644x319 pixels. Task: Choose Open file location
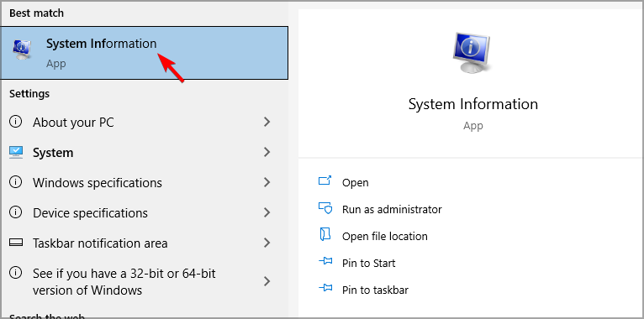pyautogui.click(x=385, y=236)
